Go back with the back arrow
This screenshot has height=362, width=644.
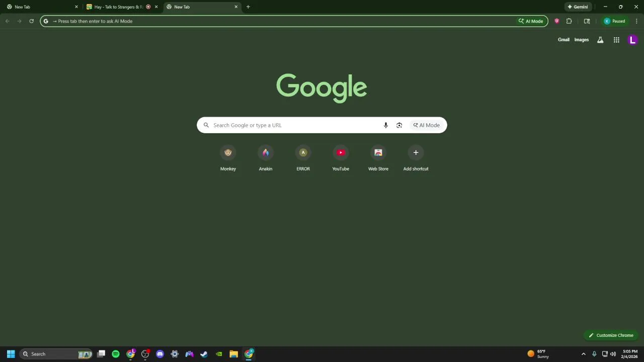click(7, 21)
